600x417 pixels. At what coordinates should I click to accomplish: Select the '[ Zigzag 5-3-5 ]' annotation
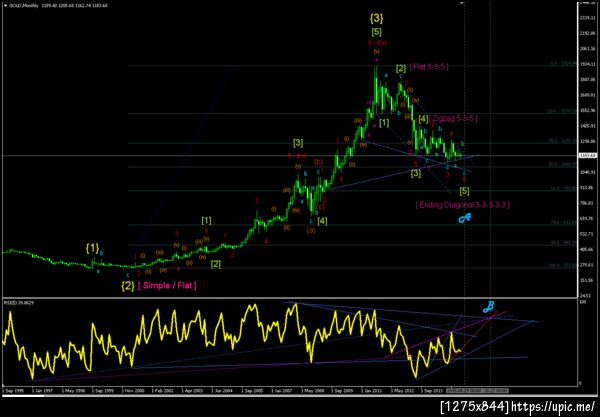[x=453, y=119]
